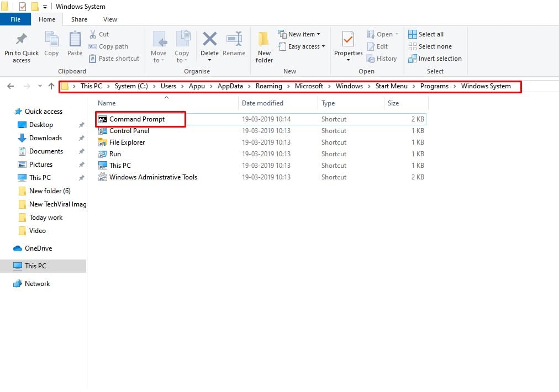Click the Edit icon in Open group
The image size is (559, 392).
[371, 46]
